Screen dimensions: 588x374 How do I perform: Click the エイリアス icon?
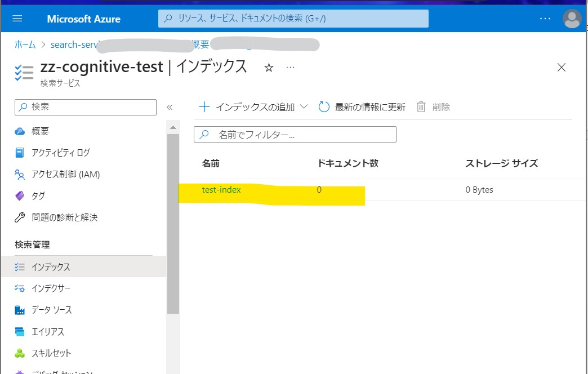click(x=20, y=332)
